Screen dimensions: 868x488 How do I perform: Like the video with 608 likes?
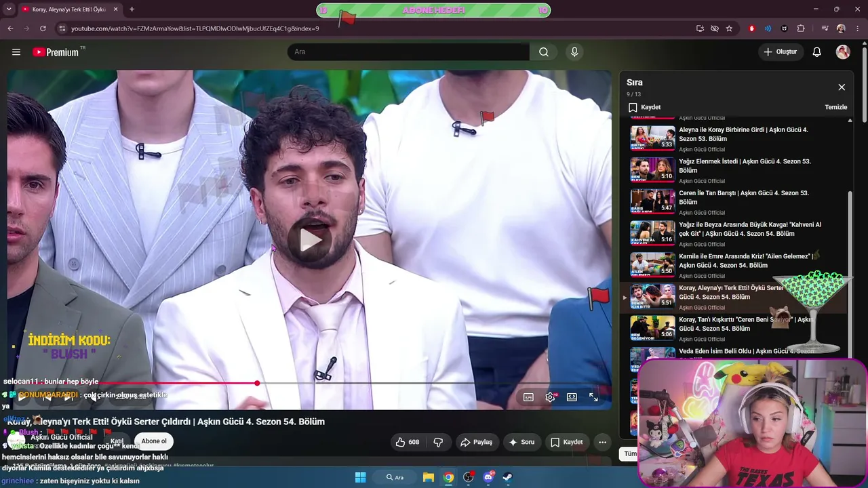pos(408,442)
